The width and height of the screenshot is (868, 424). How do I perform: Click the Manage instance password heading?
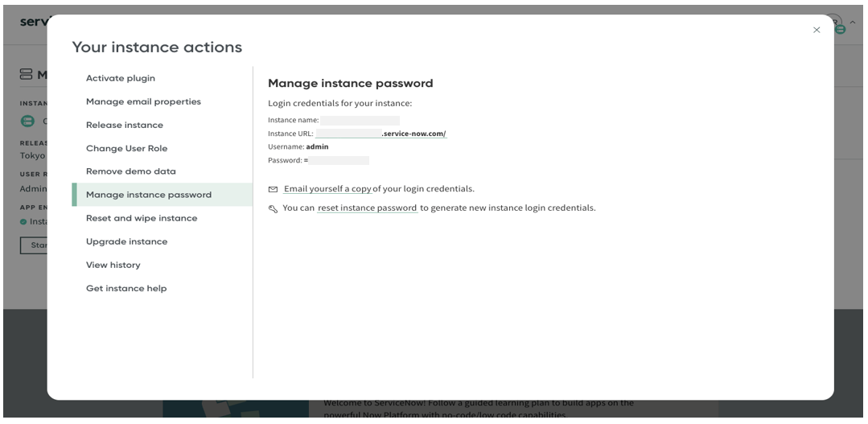point(351,83)
